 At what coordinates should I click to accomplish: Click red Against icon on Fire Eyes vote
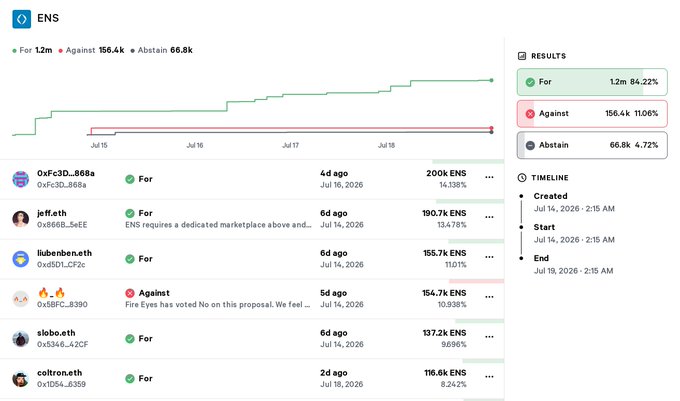(x=130, y=293)
